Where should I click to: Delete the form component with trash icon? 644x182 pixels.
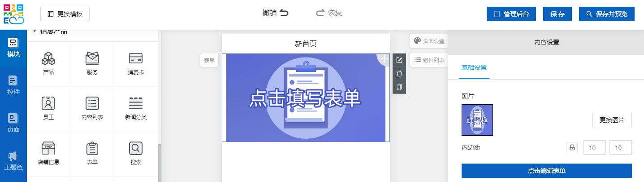(x=399, y=74)
